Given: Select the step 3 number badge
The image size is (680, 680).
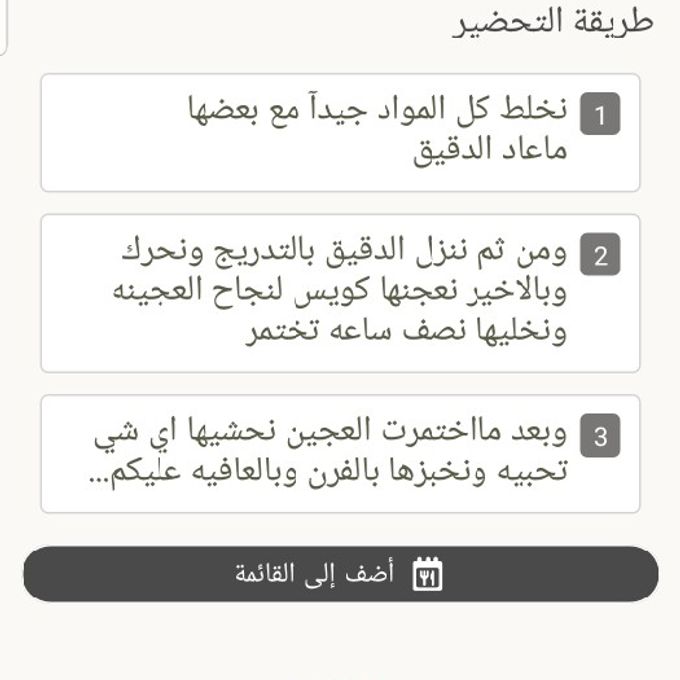Looking at the screenshot, I should [600, 435].
